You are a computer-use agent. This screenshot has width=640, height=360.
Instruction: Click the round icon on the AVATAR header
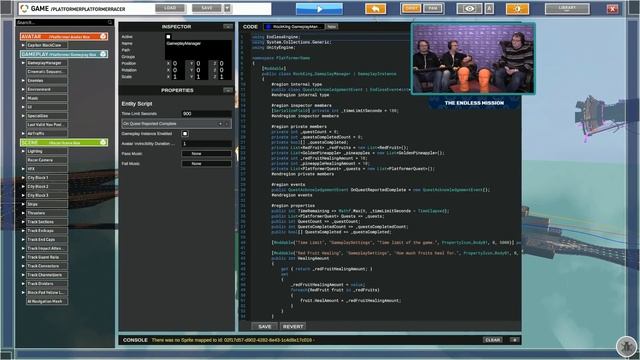pyautogui.click(x=103, y=36)
